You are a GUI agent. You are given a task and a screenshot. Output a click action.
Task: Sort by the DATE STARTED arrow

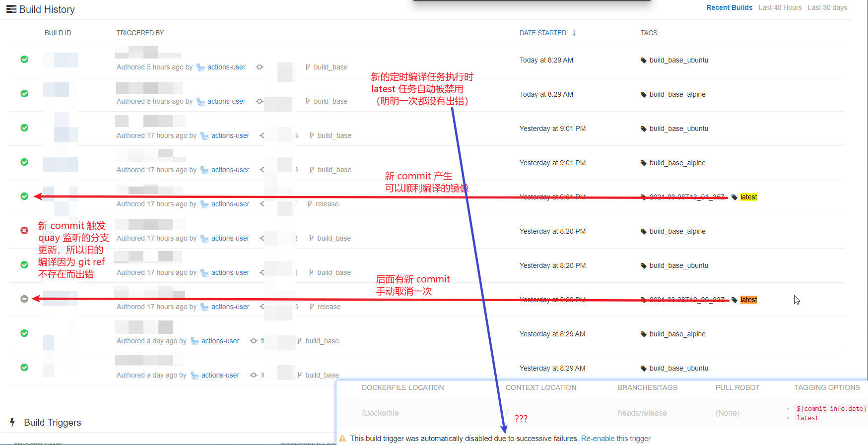point(574,33)
